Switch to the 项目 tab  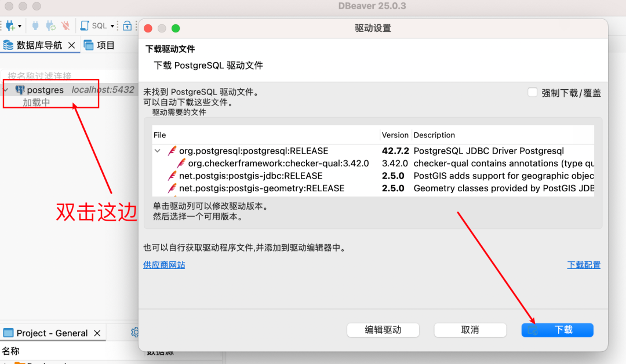pyautogui.click(x=100, y=45)
